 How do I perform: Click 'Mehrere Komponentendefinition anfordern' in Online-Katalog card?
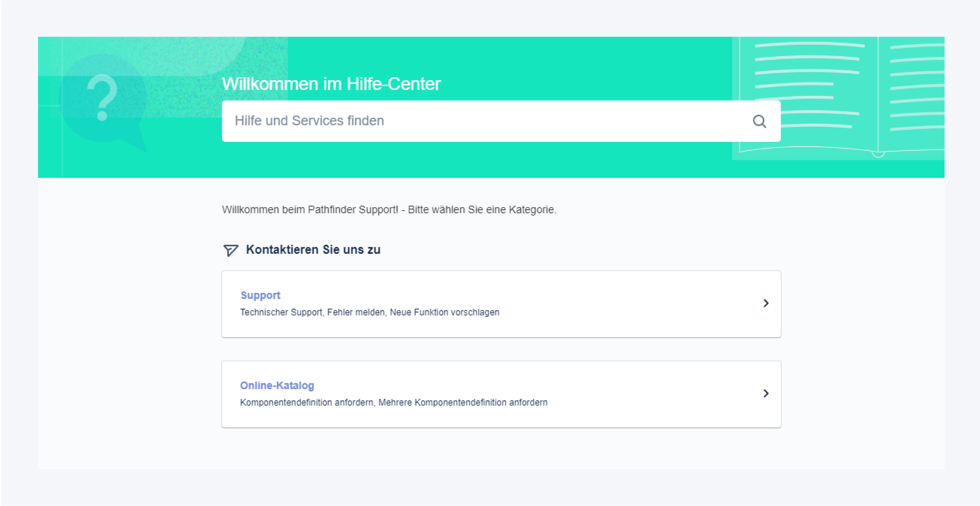click(462, 403)
